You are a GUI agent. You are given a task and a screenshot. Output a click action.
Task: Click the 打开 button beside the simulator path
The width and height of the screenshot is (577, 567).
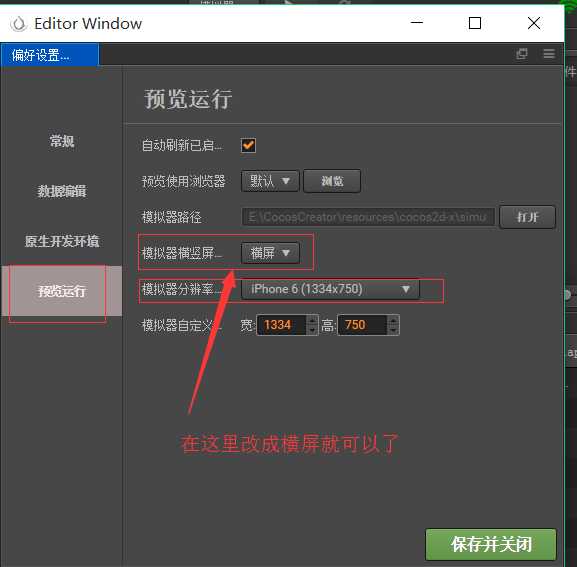527,217
